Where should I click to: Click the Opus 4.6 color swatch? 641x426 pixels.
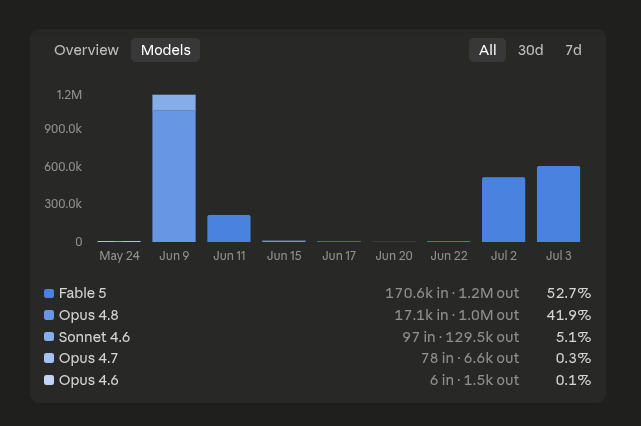click(x=49, y=380)
